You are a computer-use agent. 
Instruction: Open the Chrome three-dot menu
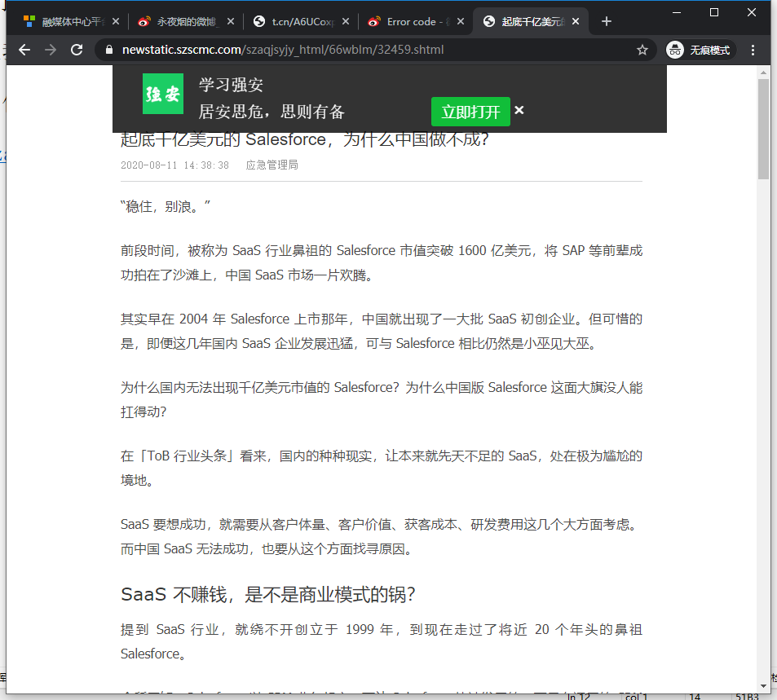pyautogui.click(x=753, y=50)
